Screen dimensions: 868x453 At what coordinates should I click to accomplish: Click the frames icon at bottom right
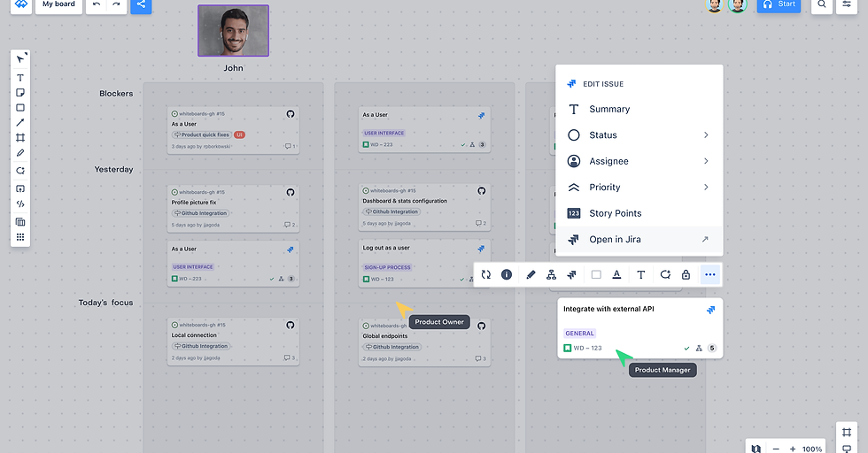pyautogui.click(x=847, y=432)
